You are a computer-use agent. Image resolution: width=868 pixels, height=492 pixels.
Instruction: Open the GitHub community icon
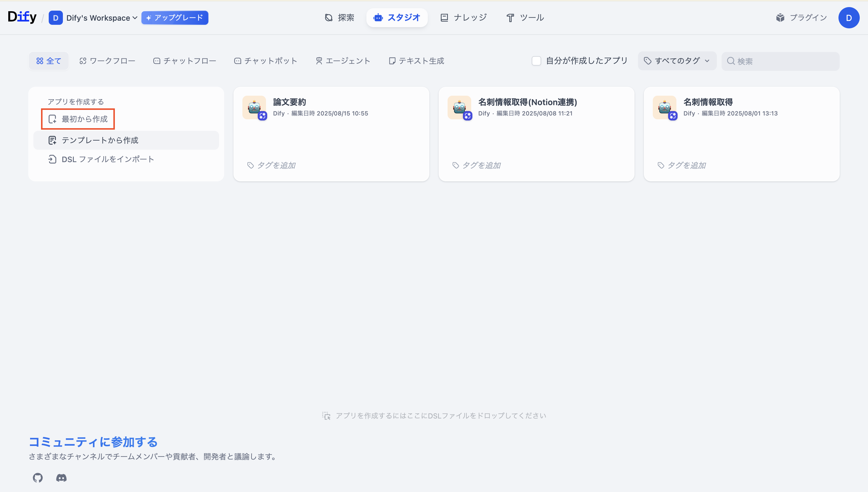pyautogui.click(x=37, y=478)
